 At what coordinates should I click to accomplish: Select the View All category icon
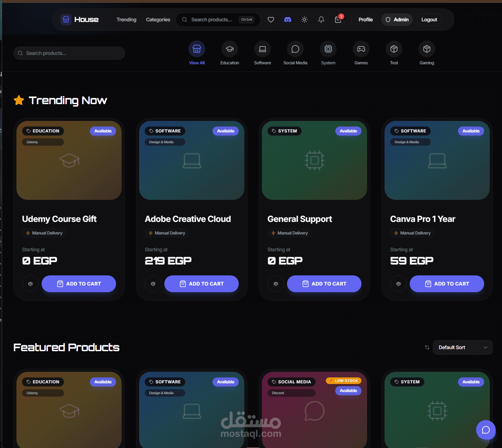tap(197, 49)
